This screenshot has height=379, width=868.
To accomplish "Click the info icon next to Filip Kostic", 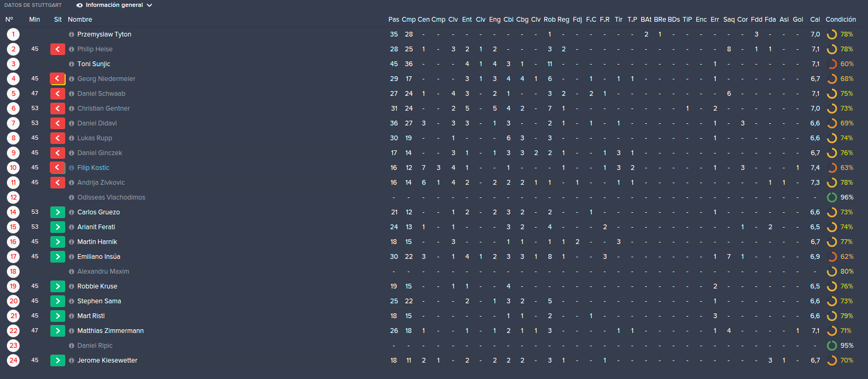I will click(72, 168).
